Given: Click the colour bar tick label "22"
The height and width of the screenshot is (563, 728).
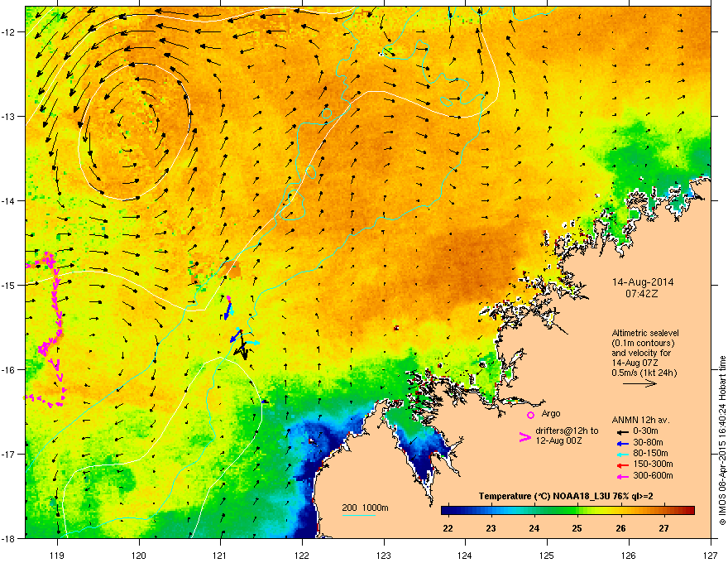Looking at the screenshot, I should (448, 528).
